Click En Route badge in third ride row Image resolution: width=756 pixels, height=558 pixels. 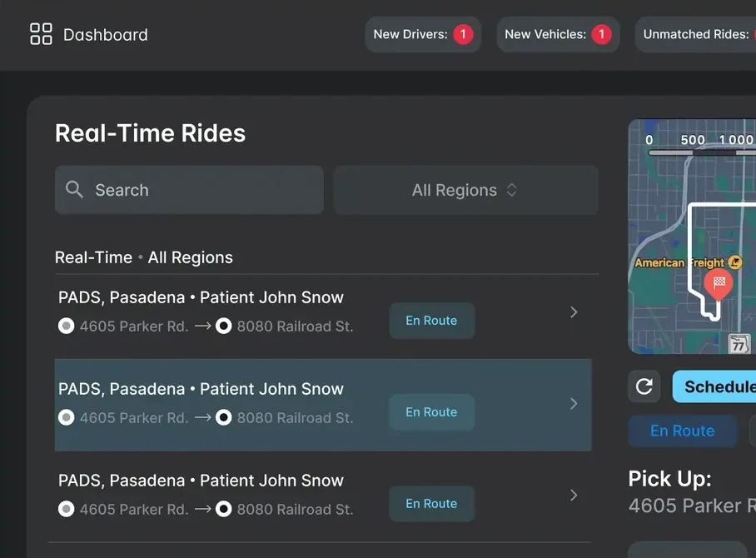(x=431, y=504)
